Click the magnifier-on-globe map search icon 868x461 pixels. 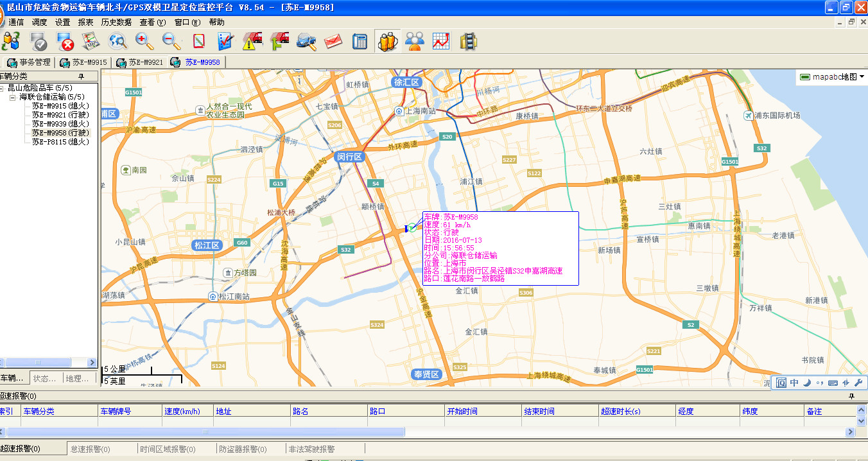tap(117, 41)
